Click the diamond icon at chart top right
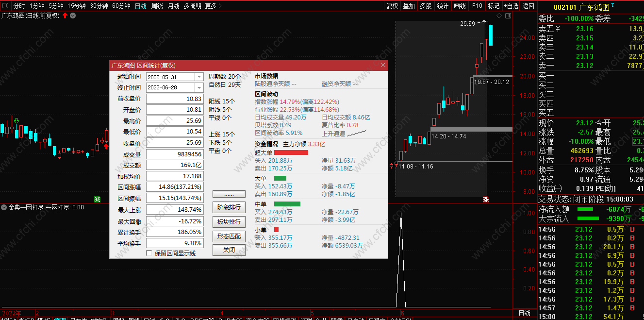Screen dimensions: 644x320 499,16
